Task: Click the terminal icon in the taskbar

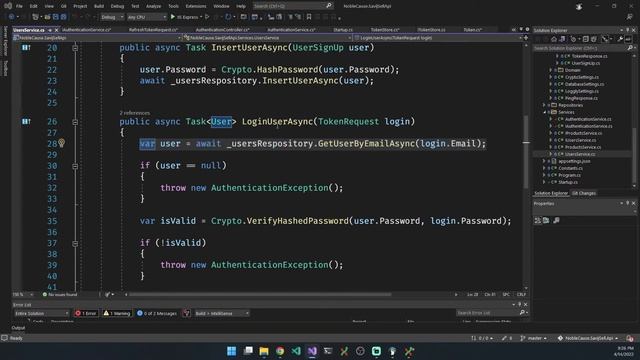Action: (328, 351)
